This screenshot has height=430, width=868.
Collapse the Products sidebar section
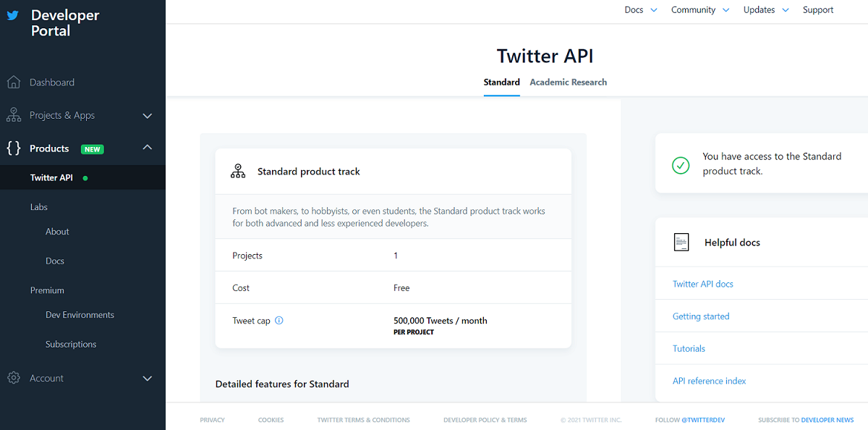[148, 148]
